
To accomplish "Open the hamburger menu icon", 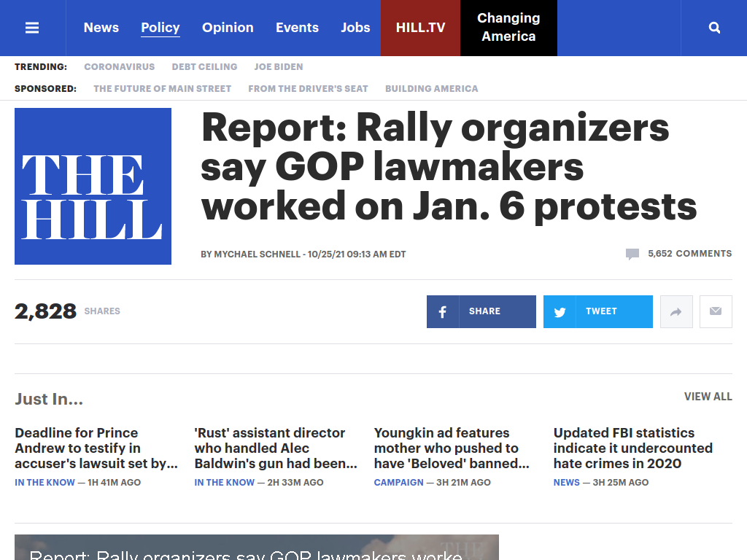I will tap(32, 28).
